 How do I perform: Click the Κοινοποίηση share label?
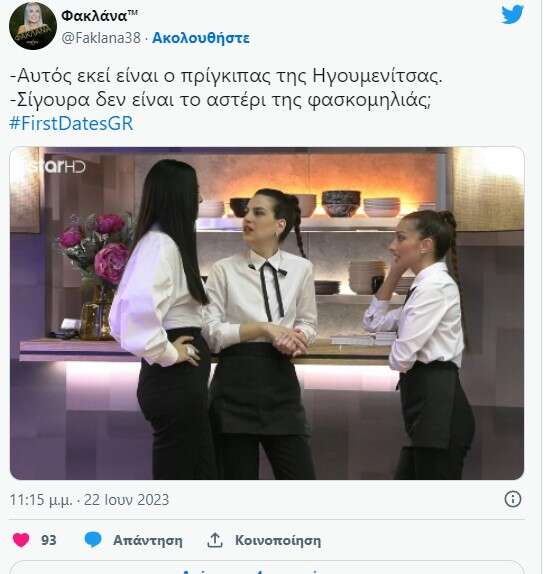278,541
